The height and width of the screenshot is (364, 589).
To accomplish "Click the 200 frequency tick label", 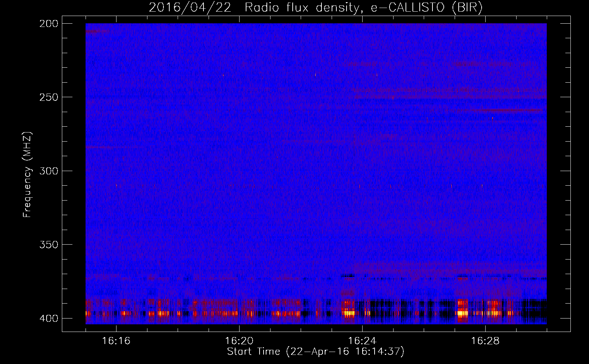I will click(49, 24).
